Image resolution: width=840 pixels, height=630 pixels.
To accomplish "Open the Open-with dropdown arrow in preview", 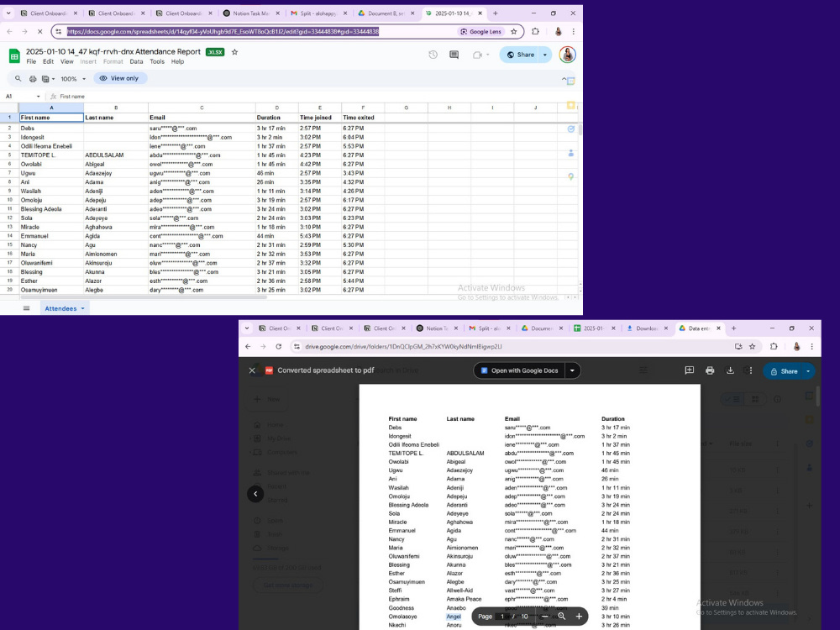I will pos(572,370).
